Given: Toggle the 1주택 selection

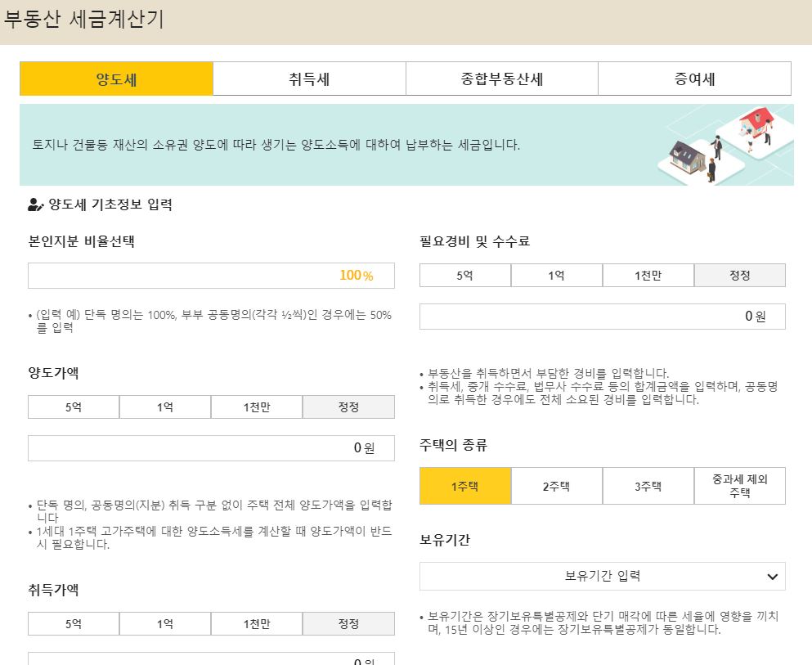Looking at the screenshot, I should tap(465, 486).
